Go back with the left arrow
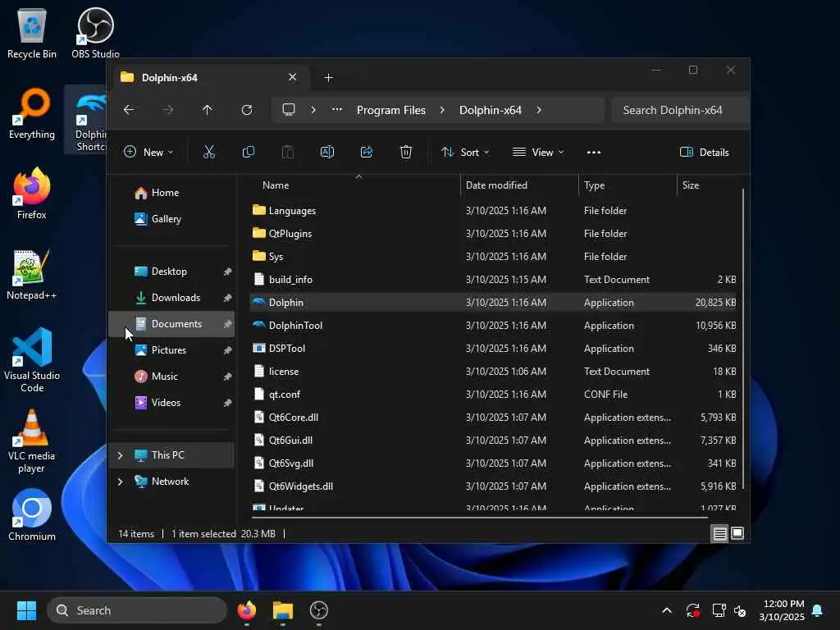Image resolution: width=840 pixels, height=630 pixels. point(129,110)
